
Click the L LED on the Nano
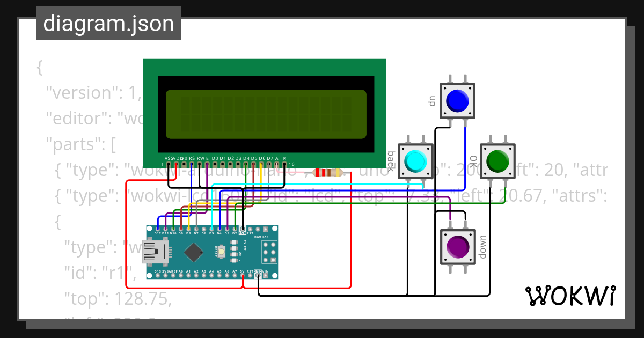click(x=234, y=260)
